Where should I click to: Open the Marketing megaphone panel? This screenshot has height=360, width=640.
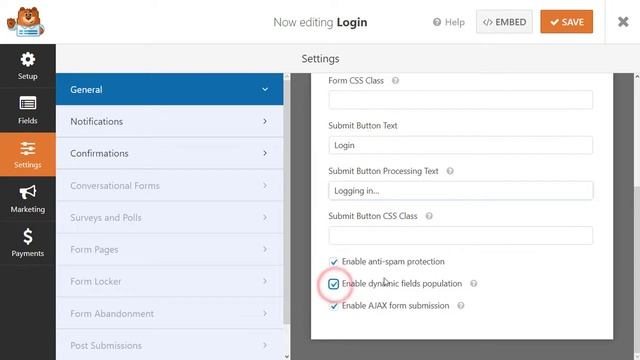[x=28, y=198]
